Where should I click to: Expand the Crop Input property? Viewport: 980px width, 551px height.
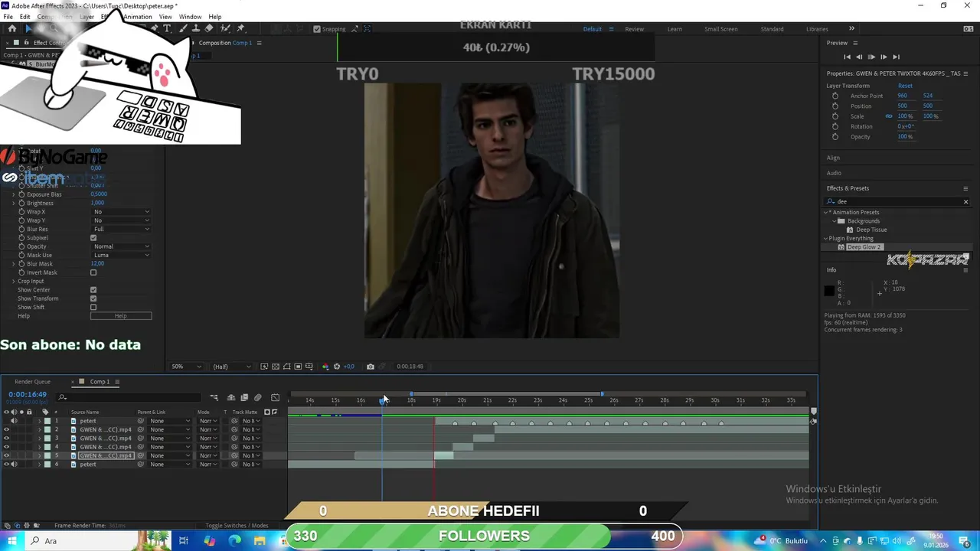pyautogui.click(x=13, y=281)
